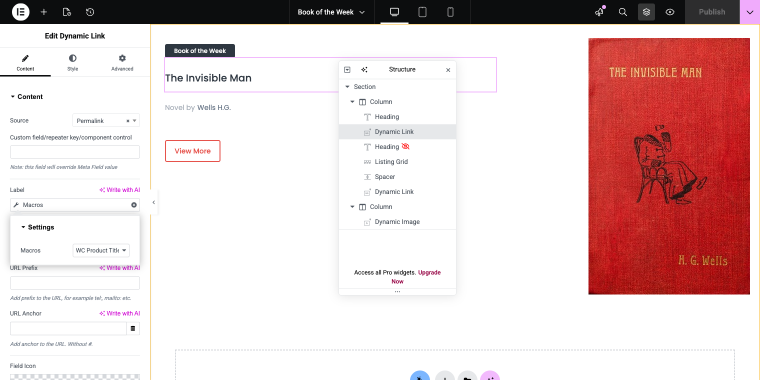Switch to tablet responsive view
The height and width of the screenshot is (380, 760).
(x=422, y=12)
